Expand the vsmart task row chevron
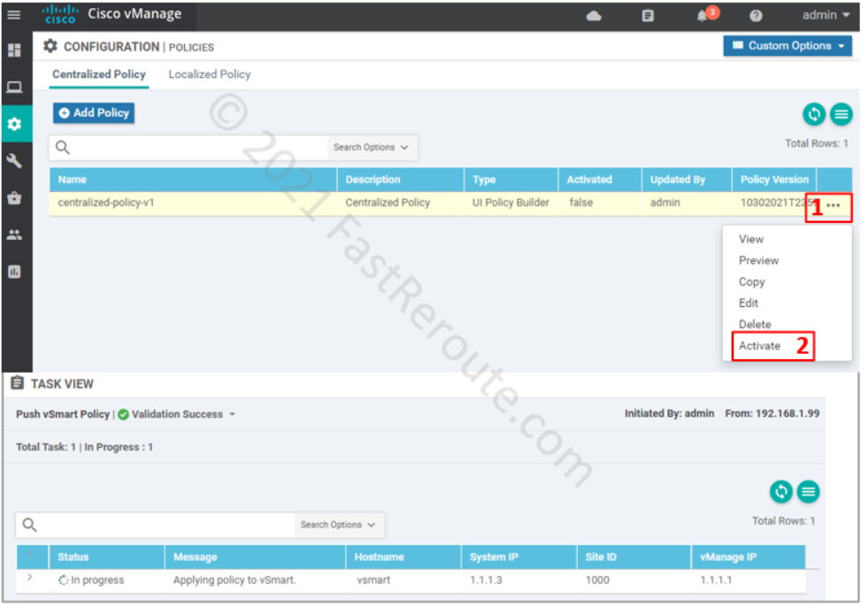Viewport: 868px width, 607px height. (29, 578)
